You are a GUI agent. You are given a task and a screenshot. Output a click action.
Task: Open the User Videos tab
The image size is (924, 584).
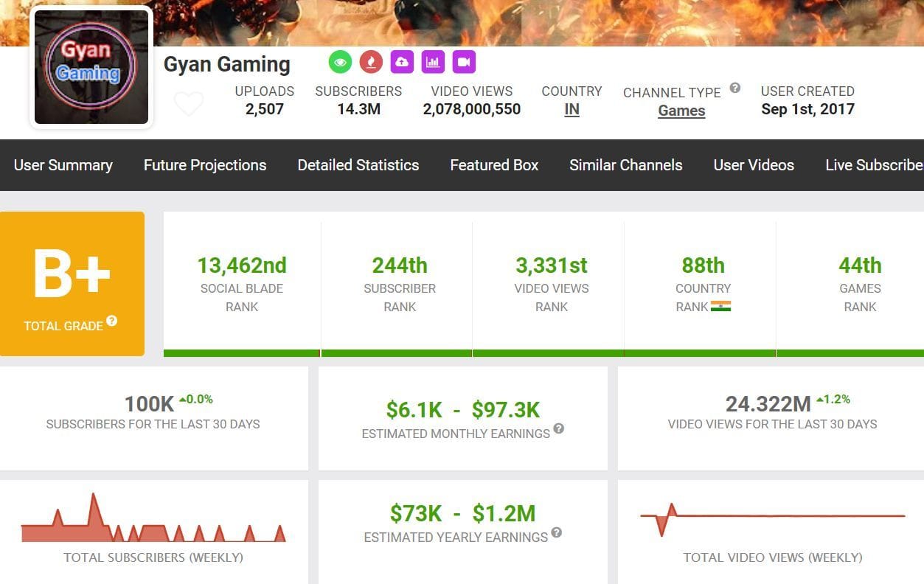click(x=754, y=165)
